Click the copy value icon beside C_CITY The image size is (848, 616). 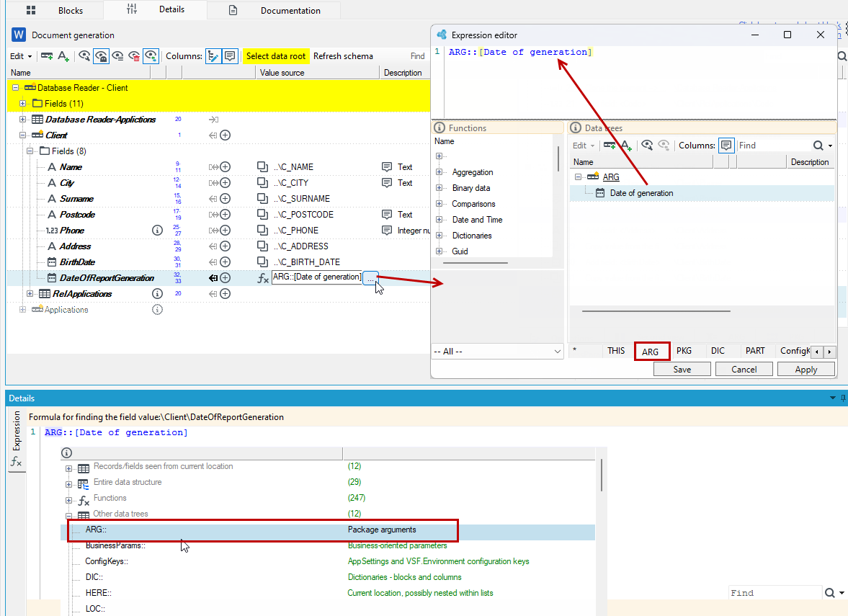[x=262, y=183]
